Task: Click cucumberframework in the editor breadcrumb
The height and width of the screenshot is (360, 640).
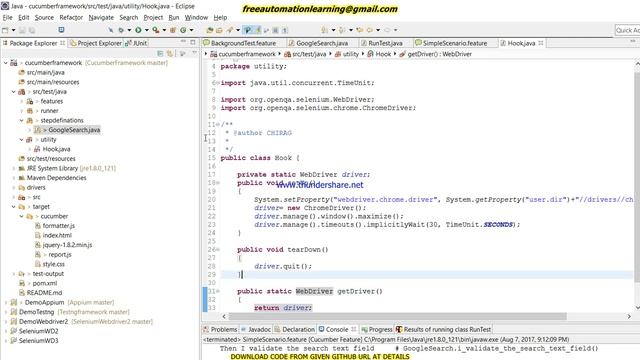Action: pyautogui.click(x=247, y=54)
